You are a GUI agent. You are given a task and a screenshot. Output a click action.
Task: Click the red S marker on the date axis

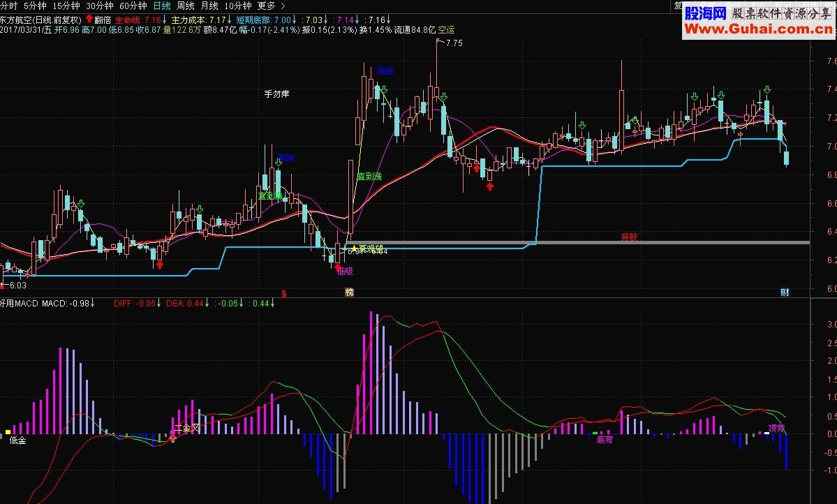pos(284,294)
